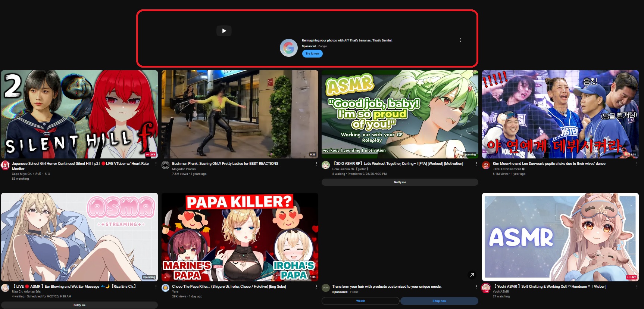Screen dimensions: 644x309
Task: Toggle Notify me for Riza Eris stream
Action: (x=79, y=305)
